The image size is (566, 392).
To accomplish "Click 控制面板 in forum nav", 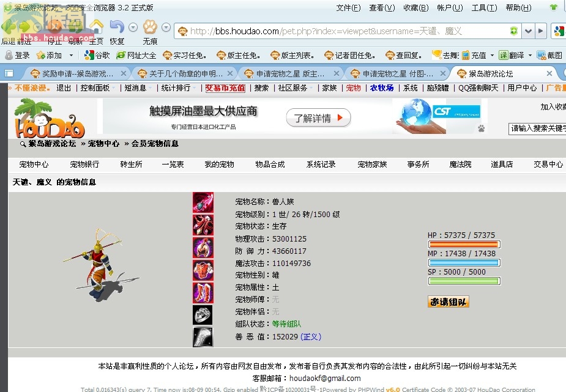I will click(x=95, y=87).
